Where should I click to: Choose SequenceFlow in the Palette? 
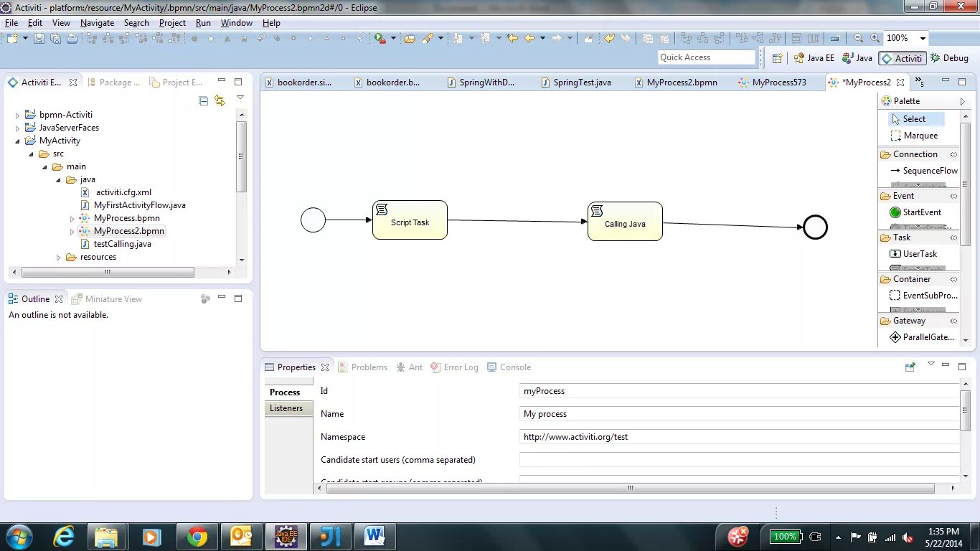tap(923, 171)
